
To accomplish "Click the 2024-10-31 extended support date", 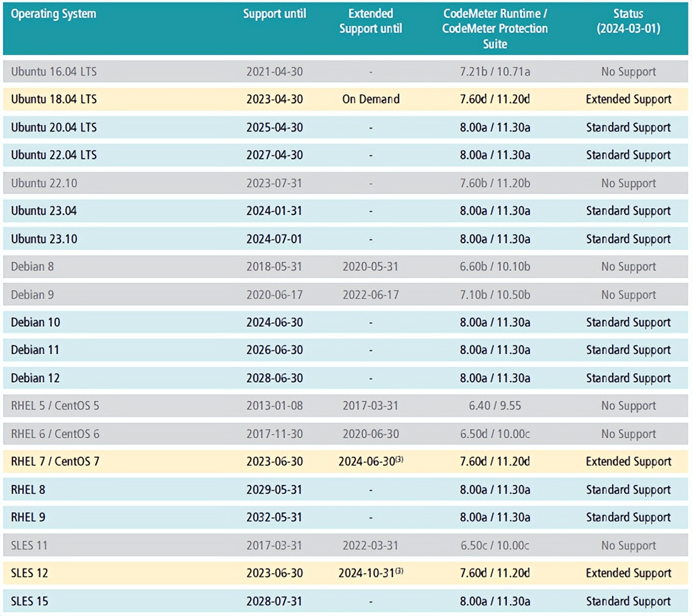I will pos(371,572).
